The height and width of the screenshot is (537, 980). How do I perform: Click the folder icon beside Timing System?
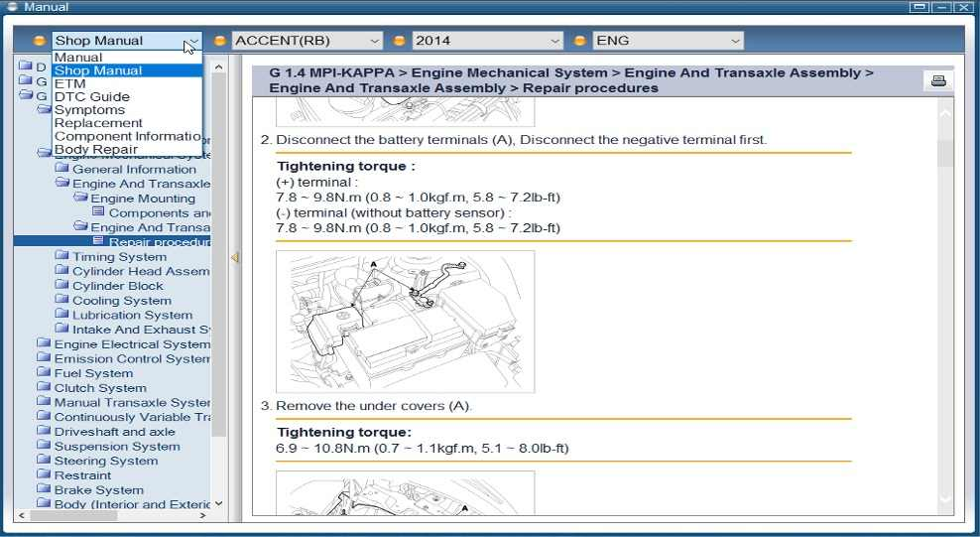tap(62, 257)
